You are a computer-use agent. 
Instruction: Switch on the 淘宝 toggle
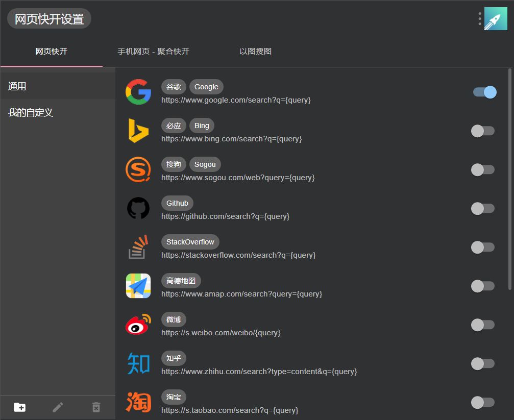483,402
